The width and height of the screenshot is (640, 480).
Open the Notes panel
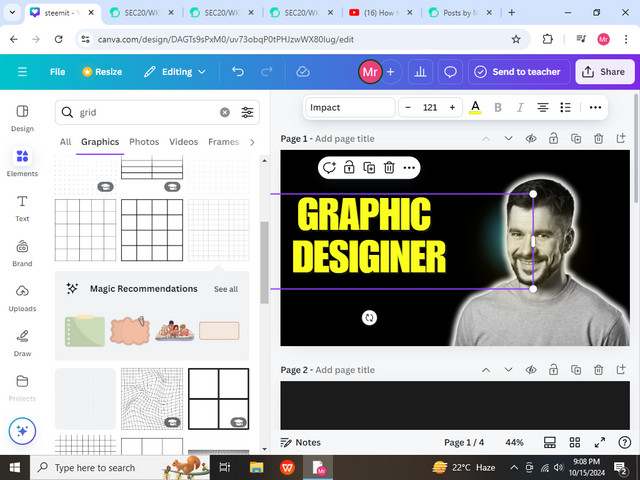click(x=301, y=442)
